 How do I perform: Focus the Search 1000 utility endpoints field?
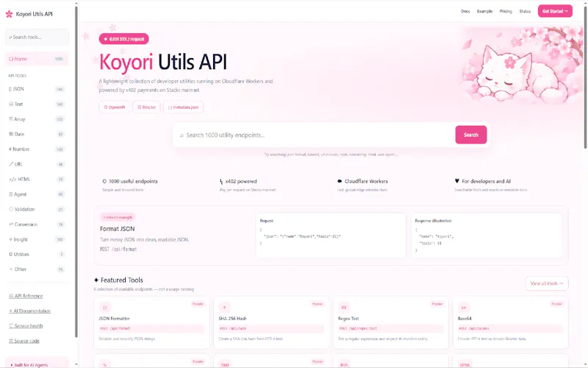(x=315, y=135)
